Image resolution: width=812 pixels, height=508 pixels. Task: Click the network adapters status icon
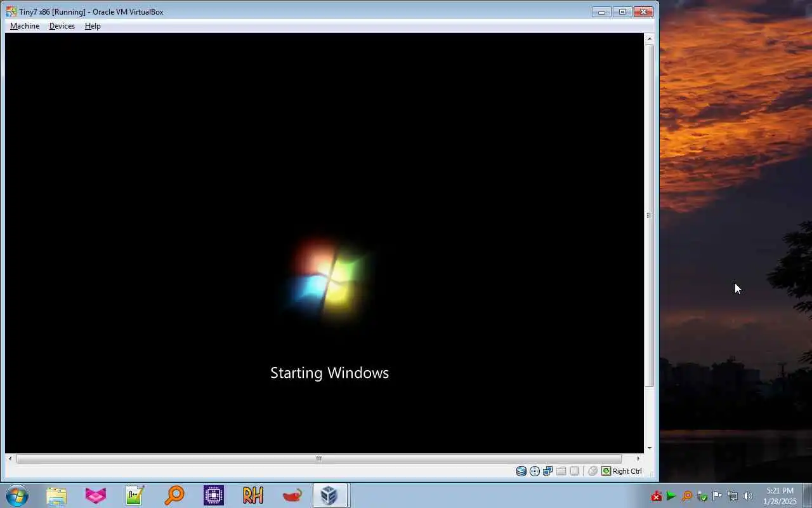point(547,471)
